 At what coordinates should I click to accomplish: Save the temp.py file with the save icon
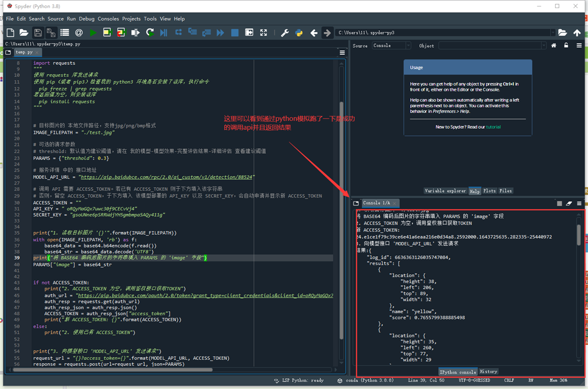coord(37,32)
